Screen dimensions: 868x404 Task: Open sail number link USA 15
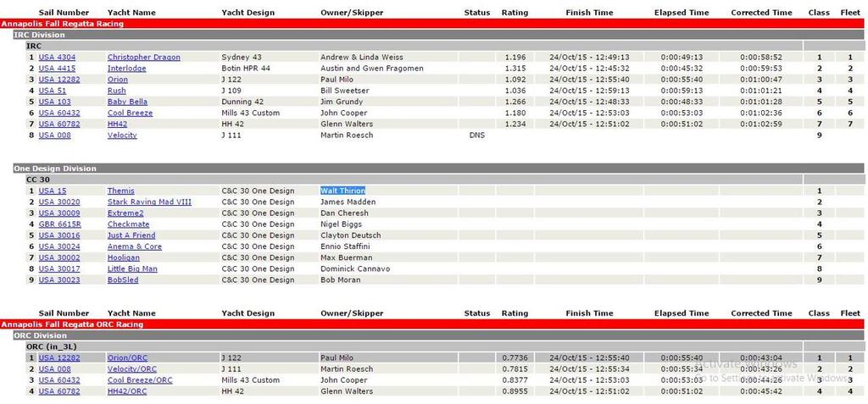pyautogui.click(x=53, y=191)
